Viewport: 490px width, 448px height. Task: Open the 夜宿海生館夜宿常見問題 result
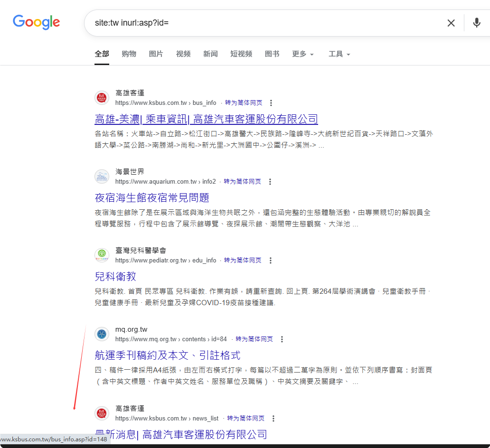point(152,198)
